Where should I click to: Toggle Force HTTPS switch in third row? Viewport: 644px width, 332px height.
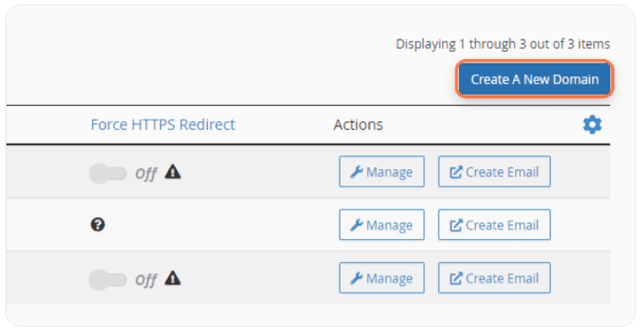click(x=108, y=280)
